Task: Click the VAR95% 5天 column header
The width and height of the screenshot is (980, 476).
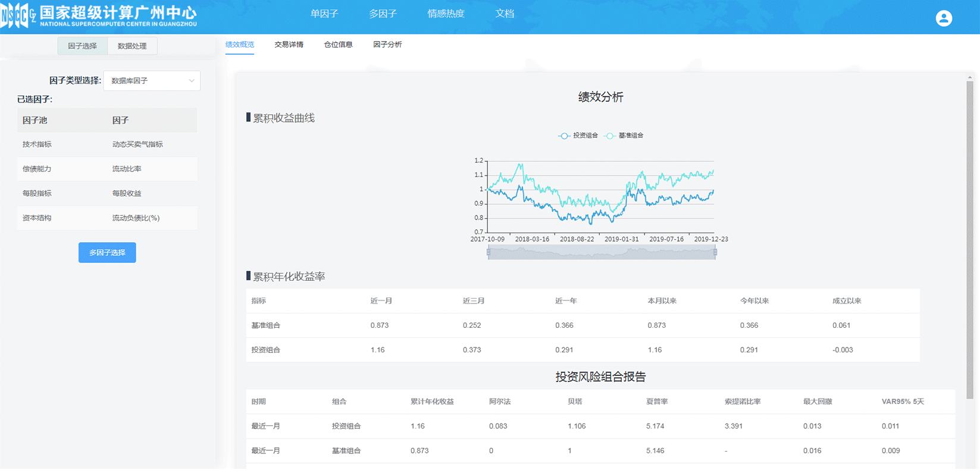Action: 903,402
